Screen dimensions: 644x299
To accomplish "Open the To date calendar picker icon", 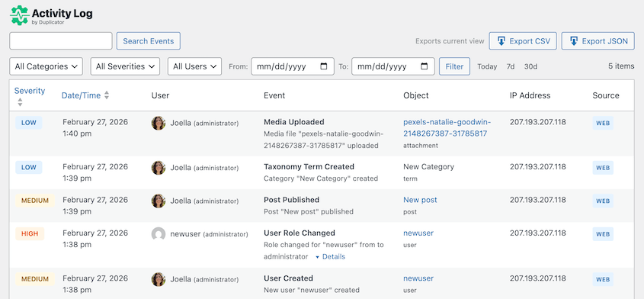I will [x=425, y=66].
